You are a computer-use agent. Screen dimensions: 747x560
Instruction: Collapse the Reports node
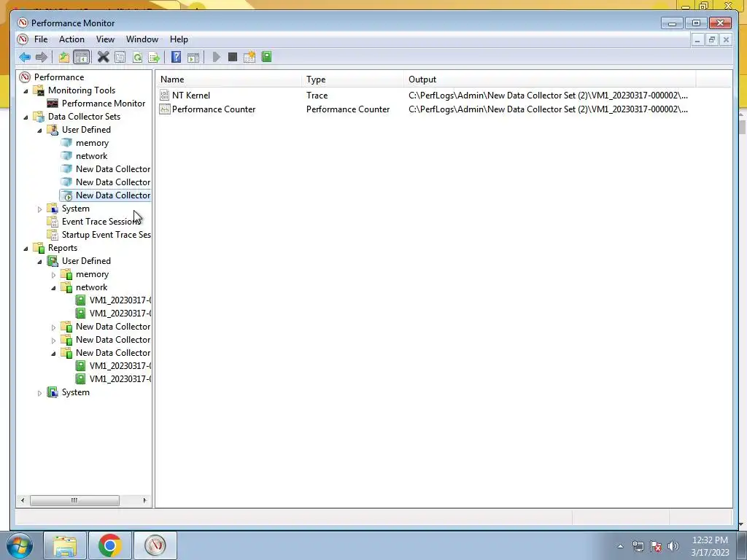coord(26,248)
